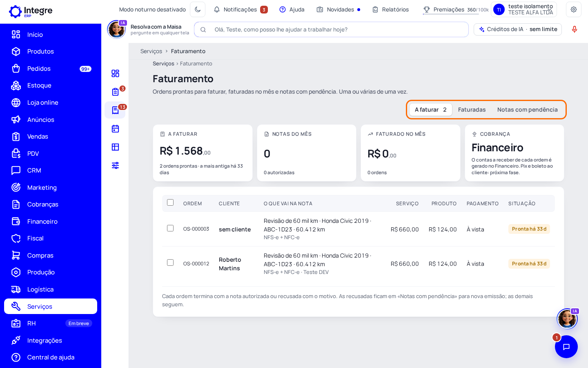Select the receipt icon with badge 13
This screenshot has height=368, width=588.
click(115, 110)
